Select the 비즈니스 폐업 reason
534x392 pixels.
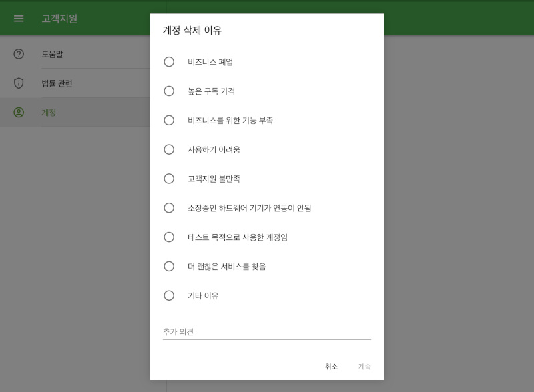pos(169,63)
